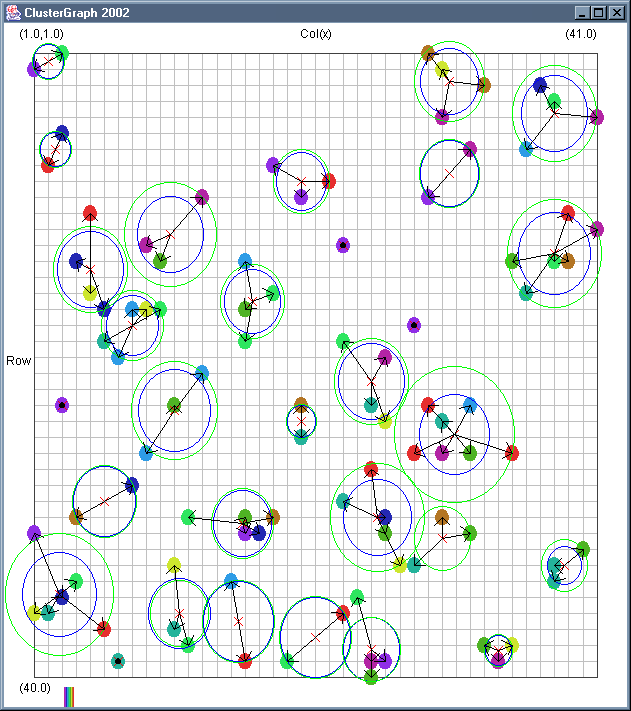Click the rainbow color bar below the grid

[69, 697]
